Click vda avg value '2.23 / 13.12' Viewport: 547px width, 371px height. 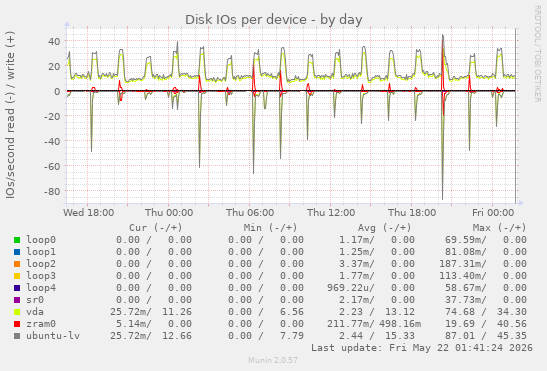click(377, 312)
